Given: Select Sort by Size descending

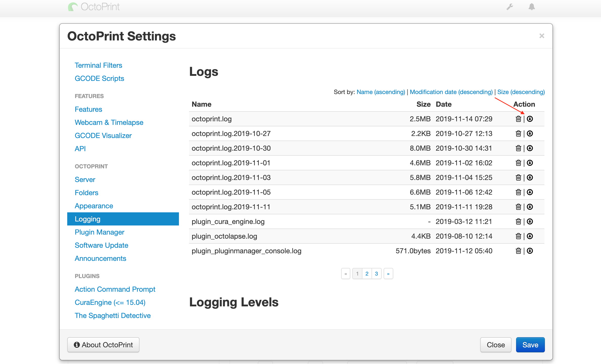Looking at the screenshot, I should click(x=522, y=92).
